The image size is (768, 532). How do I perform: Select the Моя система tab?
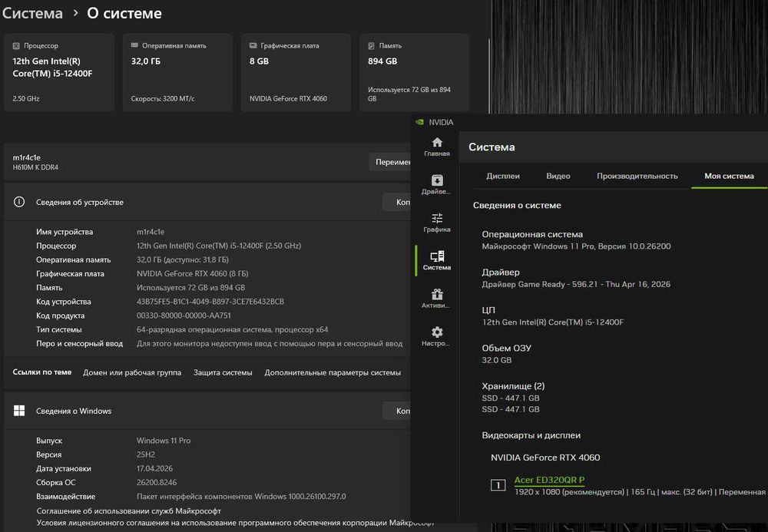(x=729, y=176)
